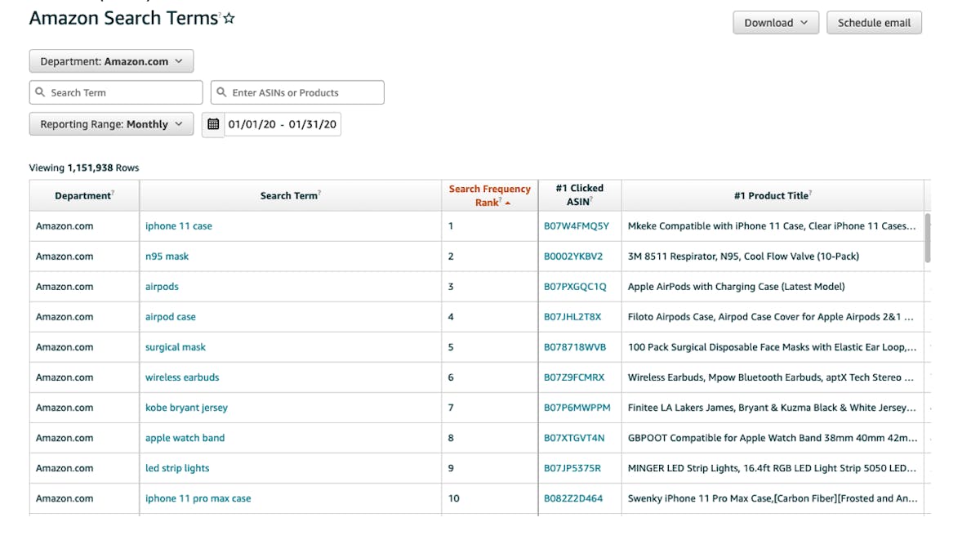The height and width of the screenshot is (540, 980).
Task: Open the "n95 mask" search term link
Action: click(x=167, y=257)
